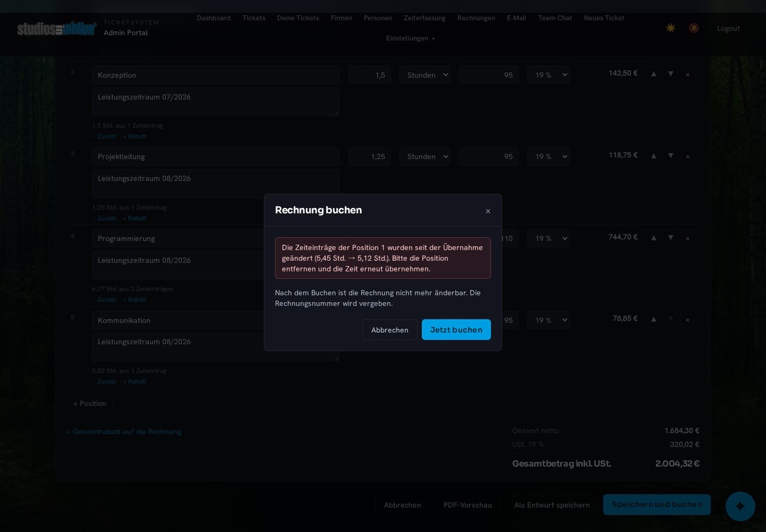Open the Zeiterfassung menu item
Image resolution: width=766 pixels, height=532 pixels.
(x=425, y=18)
